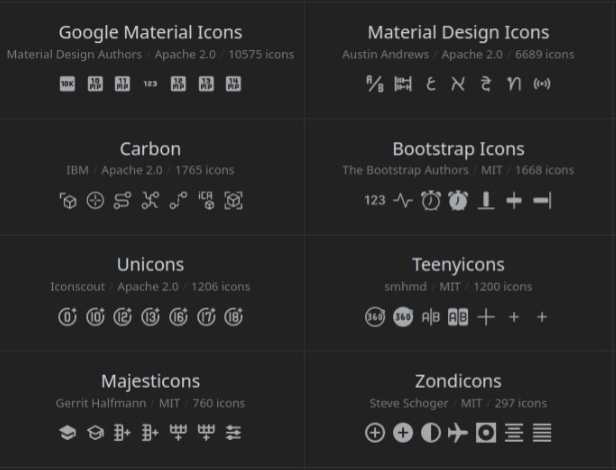Screen dimensions: 616x470
Task: Click the 12MP icon in Google Material Icons
Action: pyautogui.click(x=178, y=84)
